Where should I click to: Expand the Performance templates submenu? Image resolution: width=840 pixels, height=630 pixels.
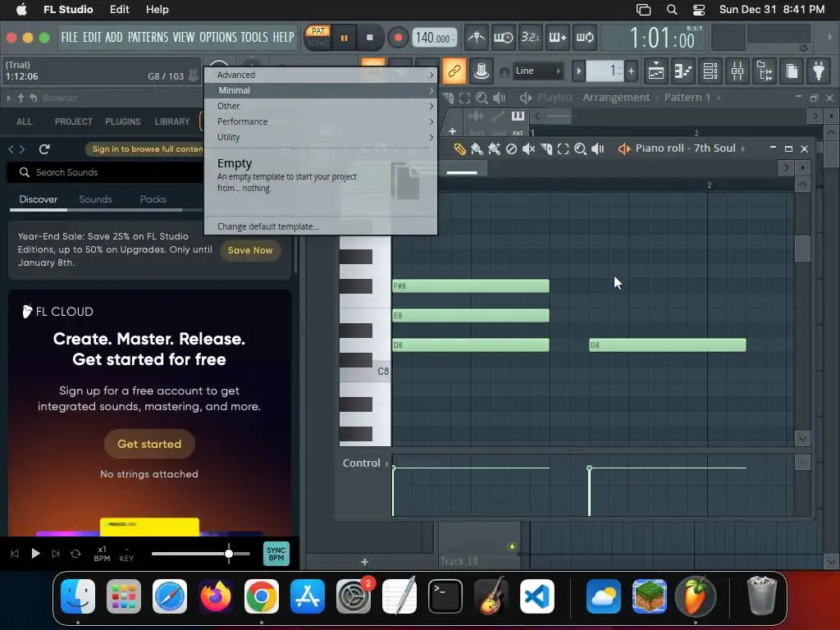tap(321, 121)
